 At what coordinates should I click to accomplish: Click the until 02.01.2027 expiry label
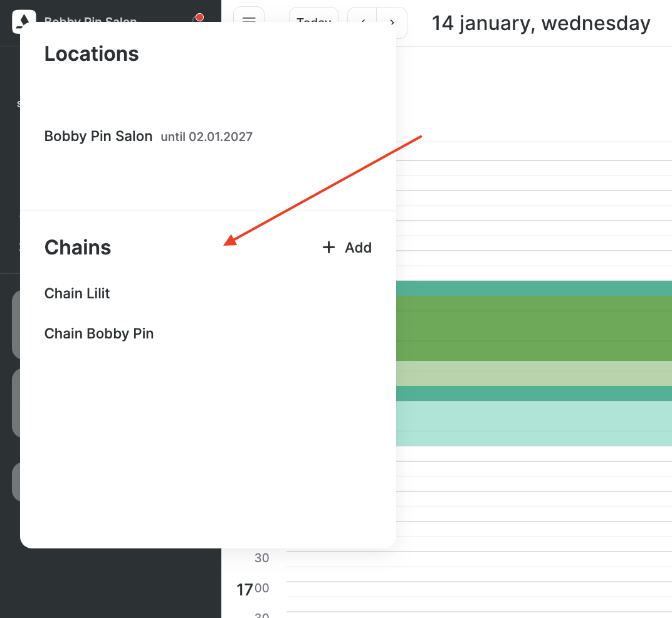207,137
